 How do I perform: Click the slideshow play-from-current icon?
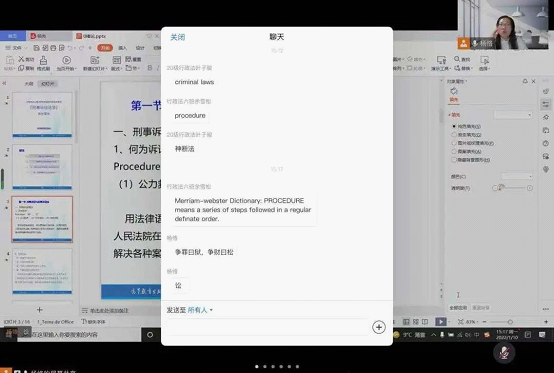pos(66,60)
